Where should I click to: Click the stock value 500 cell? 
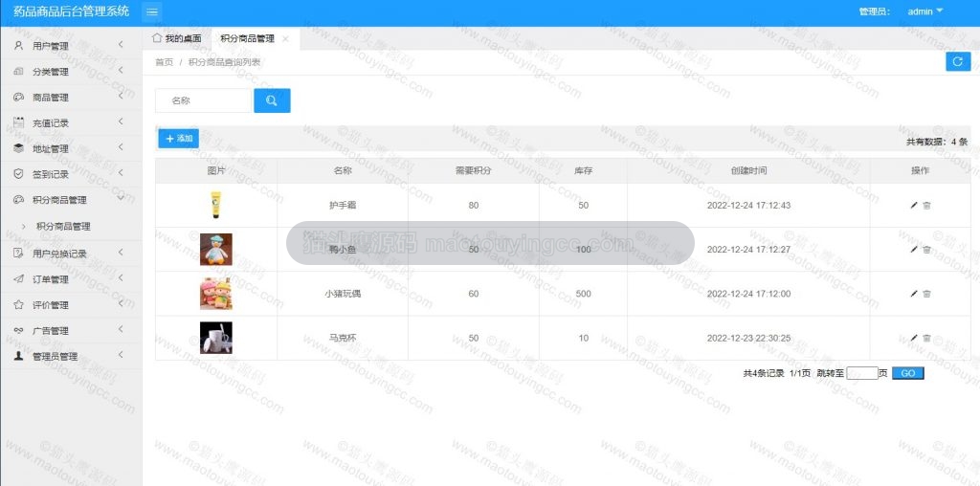[583, 294]
